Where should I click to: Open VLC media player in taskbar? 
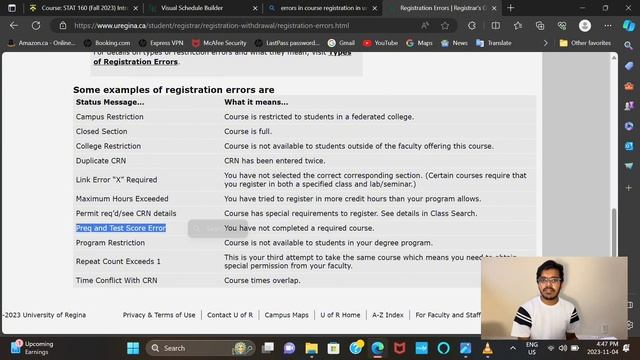coord(487,348)
